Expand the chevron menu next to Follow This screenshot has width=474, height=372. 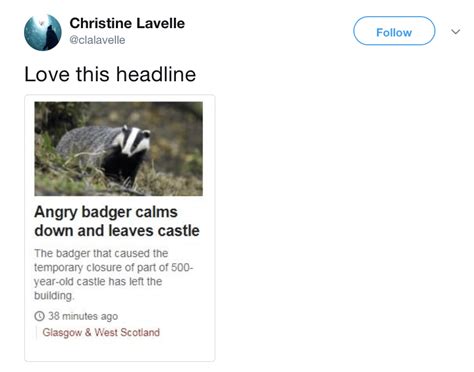point(455,32)
